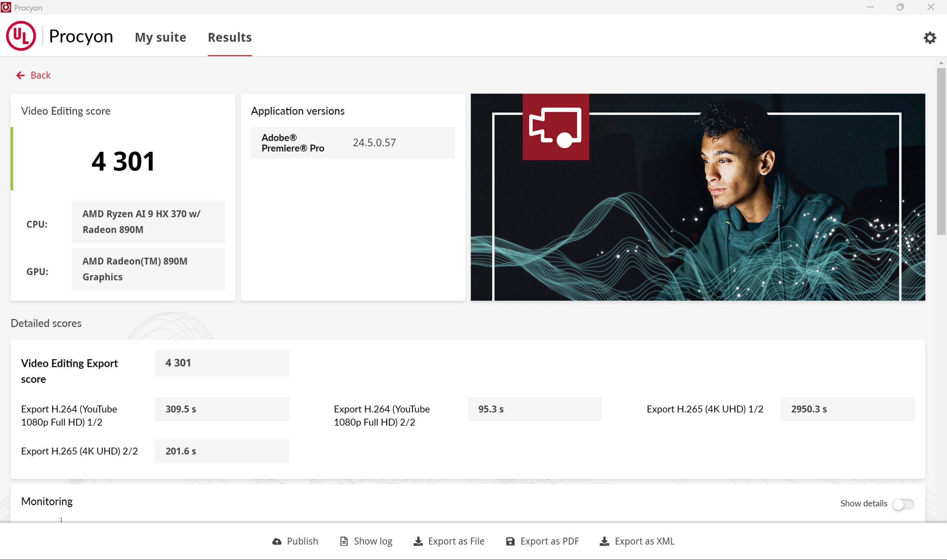Select the Results tab
Image resolution: width=947 pixels, height=560 pixels.
pos(230,37)
